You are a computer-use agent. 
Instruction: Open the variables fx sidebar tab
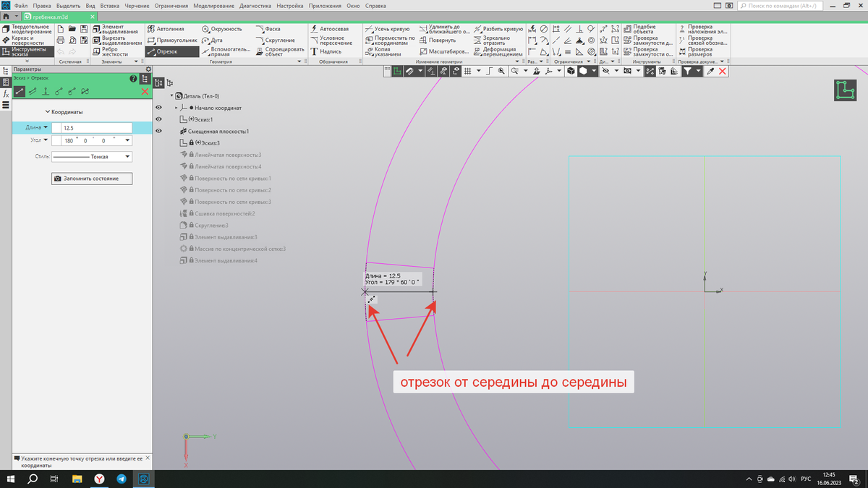6,94
